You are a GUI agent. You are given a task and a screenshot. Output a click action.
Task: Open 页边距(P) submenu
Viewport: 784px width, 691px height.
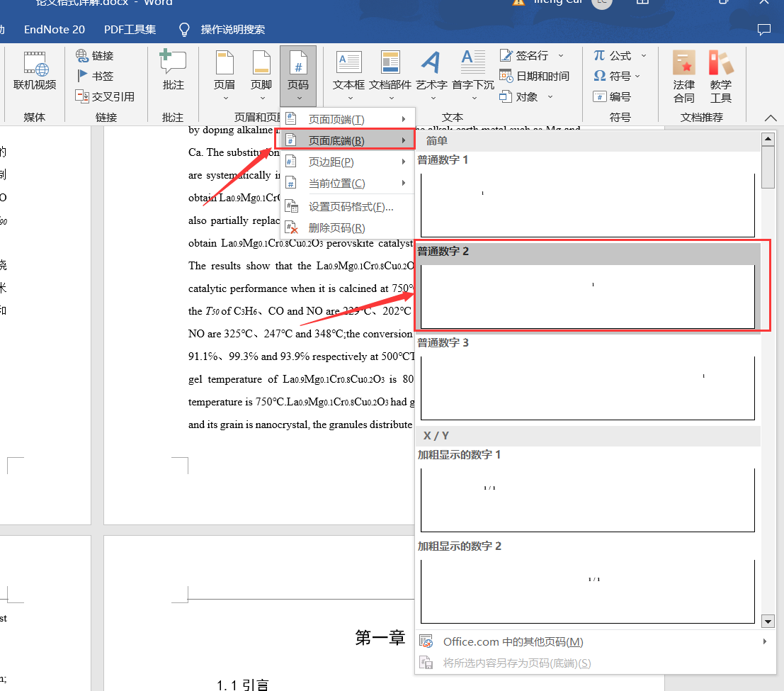pyautogui.click(x=348, y=162)
